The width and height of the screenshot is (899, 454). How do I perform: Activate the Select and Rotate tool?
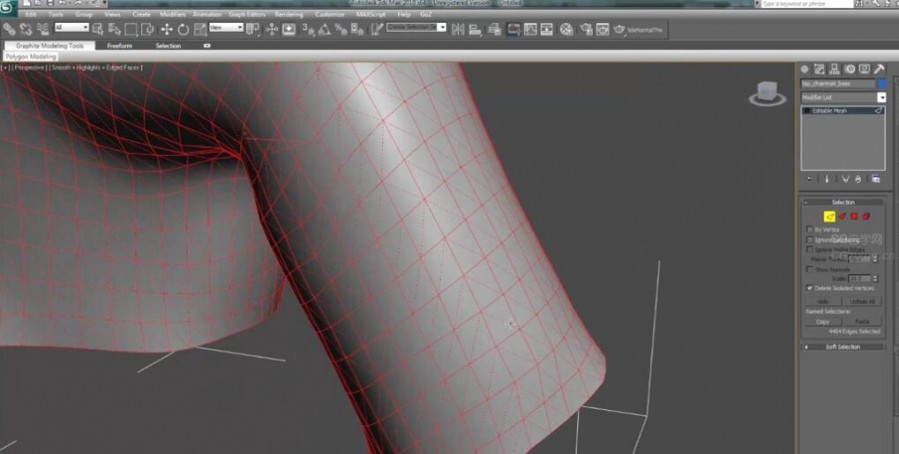coord(183,29)
